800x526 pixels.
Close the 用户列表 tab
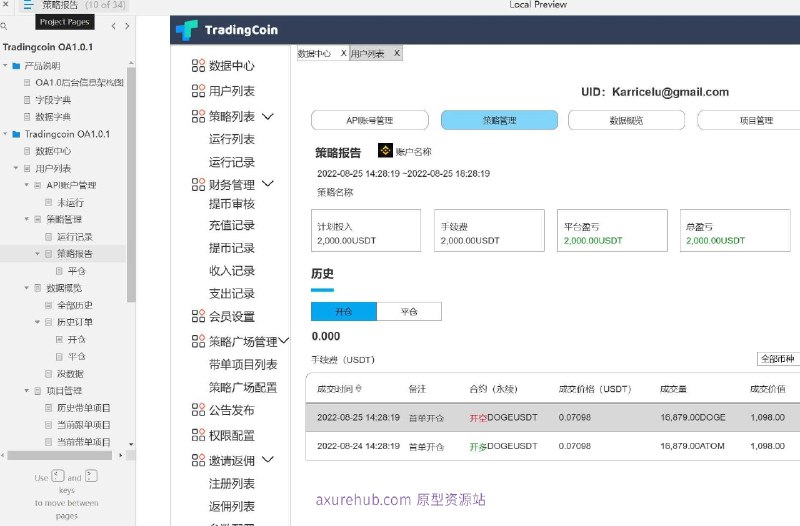click(x=396, y=53)
